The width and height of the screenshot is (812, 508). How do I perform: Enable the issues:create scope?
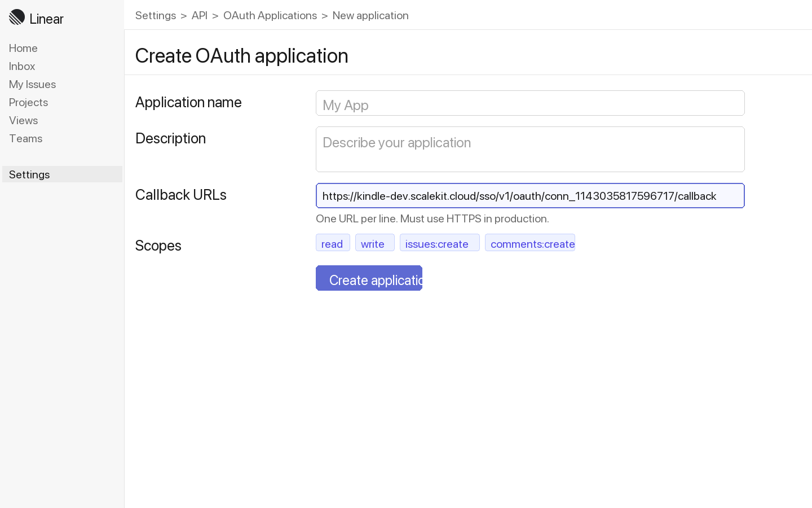[439, 243]
